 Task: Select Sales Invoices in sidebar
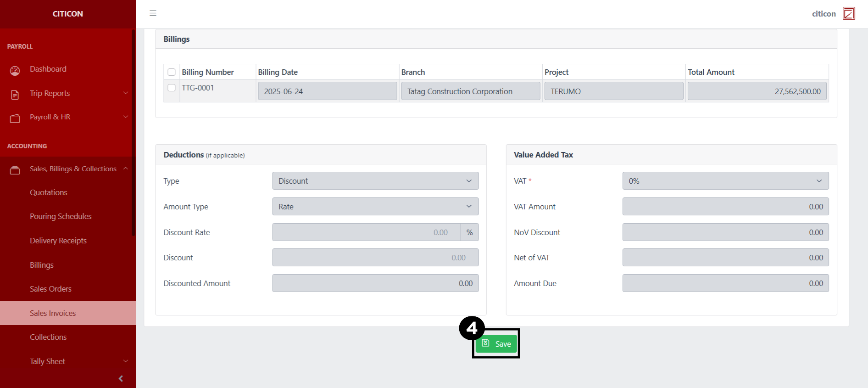point(68,313)
